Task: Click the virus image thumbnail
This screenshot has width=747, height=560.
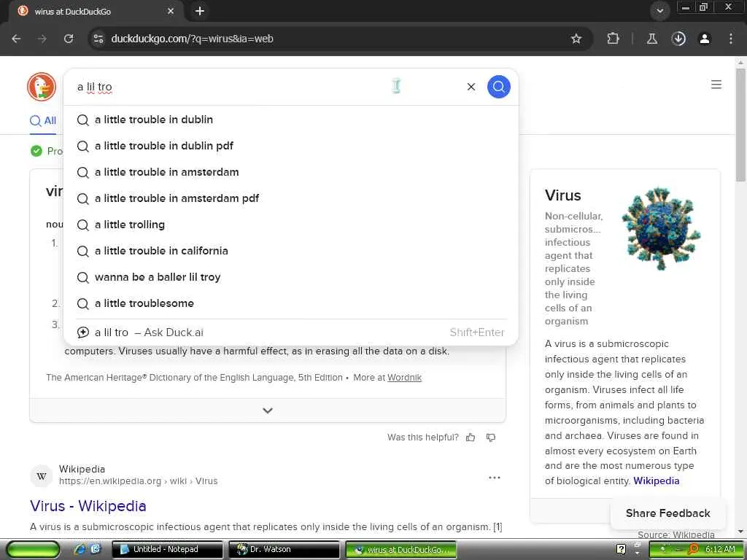Action: click(661, 228)
